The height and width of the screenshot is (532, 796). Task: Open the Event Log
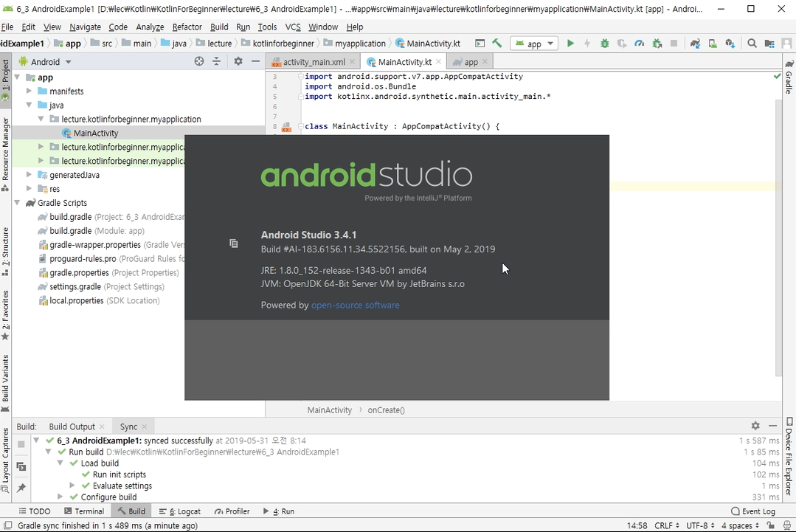pos(753,511)
